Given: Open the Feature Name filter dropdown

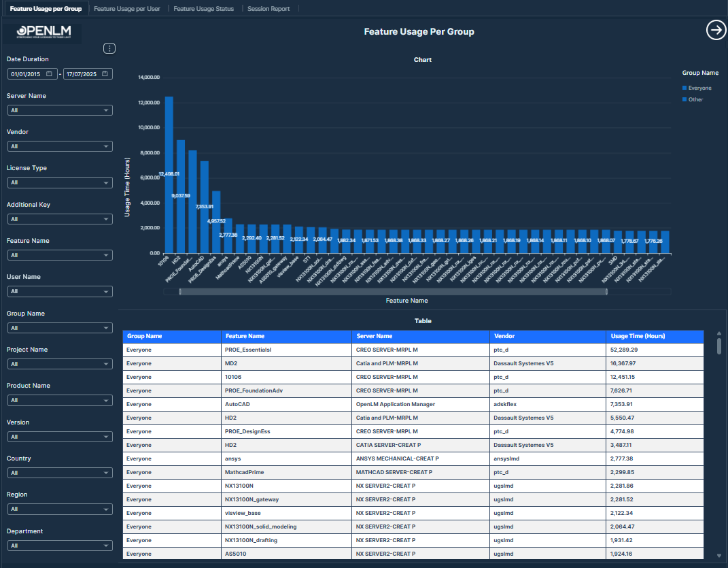Looking at the screenshot, I should 59,255.
